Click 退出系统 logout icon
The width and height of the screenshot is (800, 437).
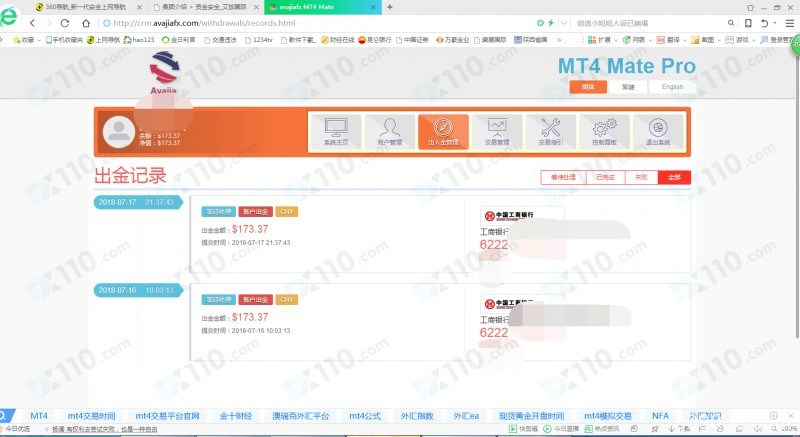point(658,132)
